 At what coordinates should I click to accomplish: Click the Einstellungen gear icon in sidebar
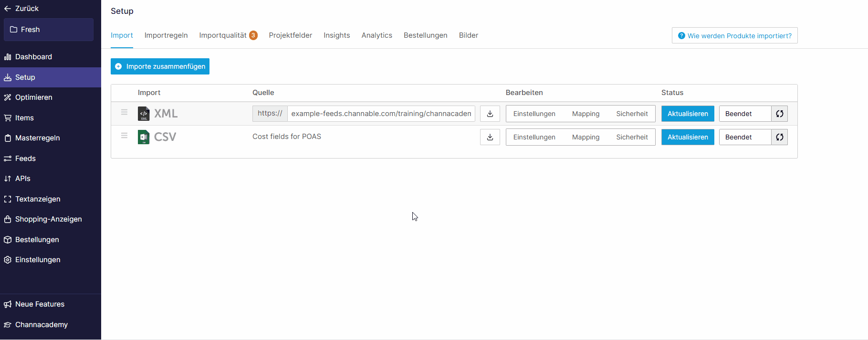(x=8, y=260)
